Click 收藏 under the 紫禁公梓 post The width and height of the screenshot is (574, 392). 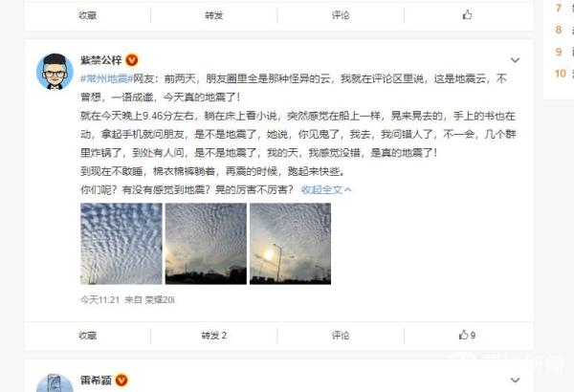point(88,336)
